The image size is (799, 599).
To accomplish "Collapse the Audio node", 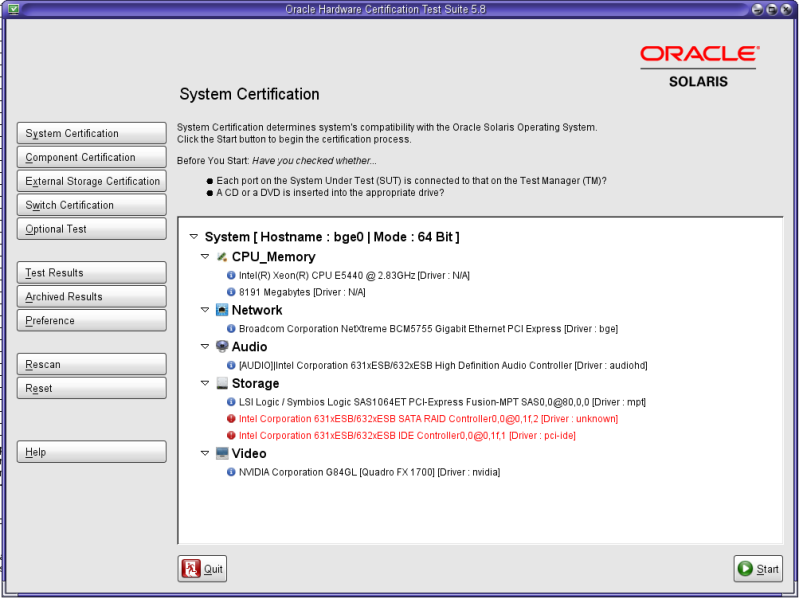I will click(x=205, y=346).
